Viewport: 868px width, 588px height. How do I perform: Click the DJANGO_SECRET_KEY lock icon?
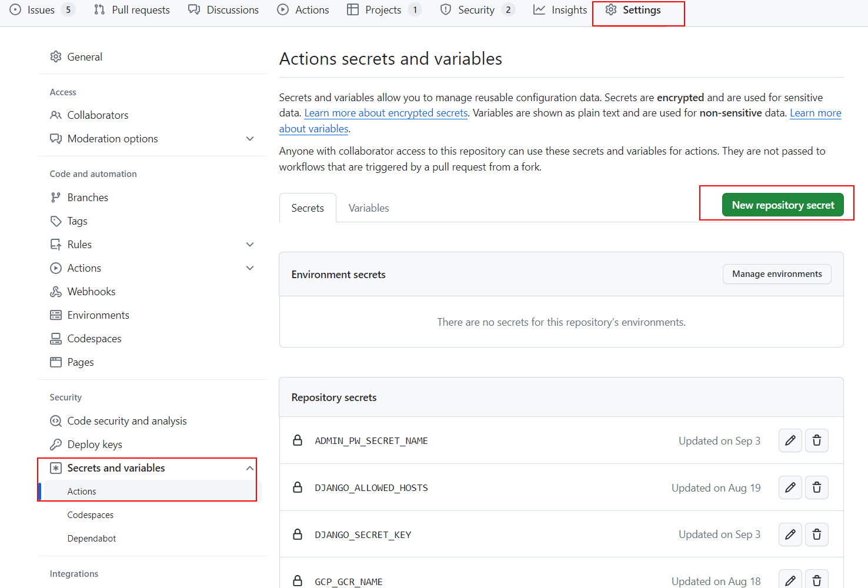pos(298,534)
